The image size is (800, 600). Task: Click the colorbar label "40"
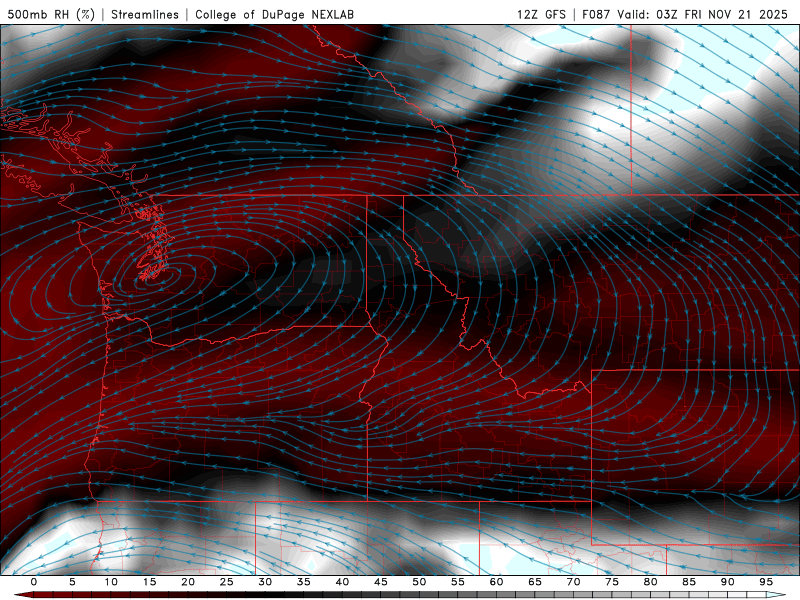[342, 582]
